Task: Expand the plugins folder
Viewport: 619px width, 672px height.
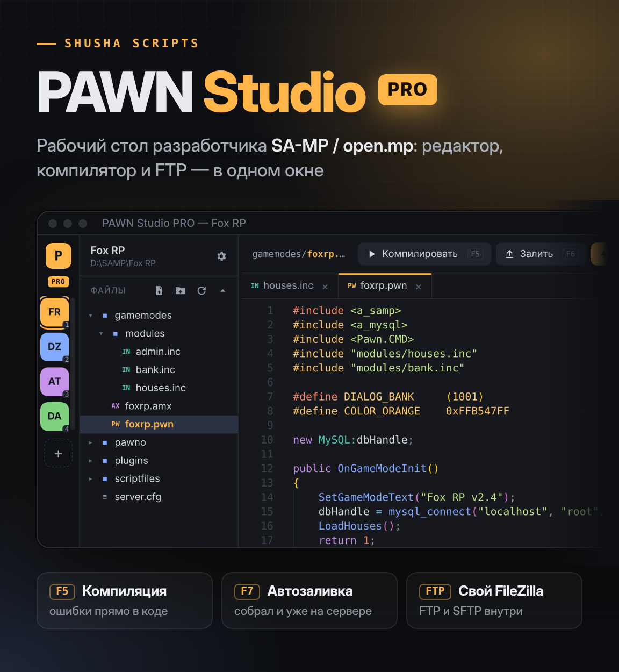Action: 90,461
